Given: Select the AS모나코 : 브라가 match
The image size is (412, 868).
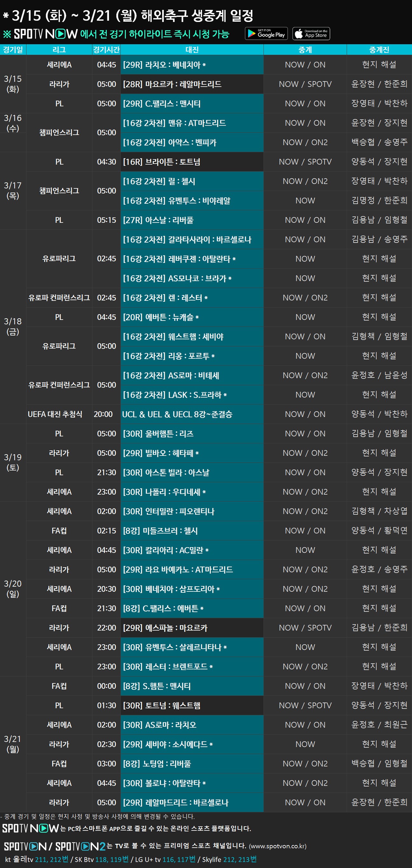Looking at the screenshot, I should (192, 278).
